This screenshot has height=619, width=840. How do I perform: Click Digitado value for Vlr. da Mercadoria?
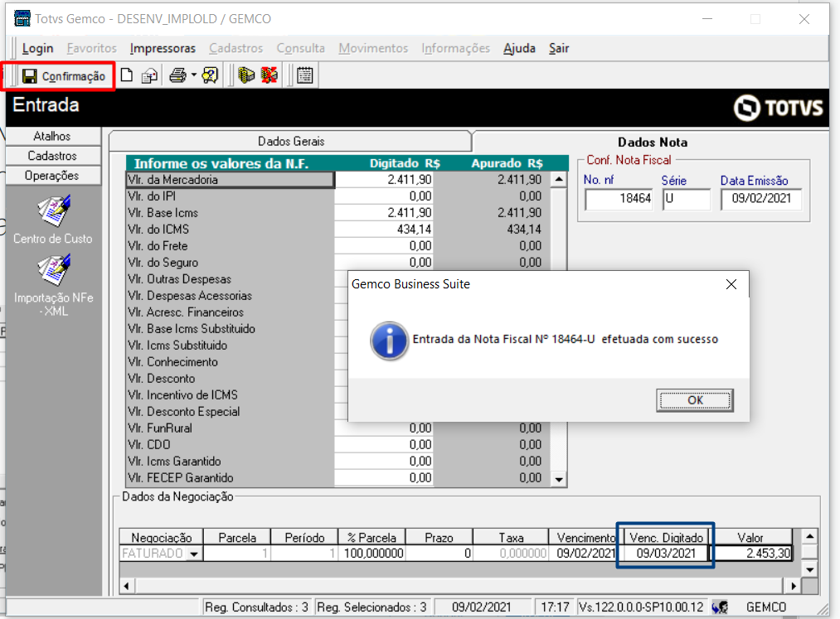(x=384, y=179)
